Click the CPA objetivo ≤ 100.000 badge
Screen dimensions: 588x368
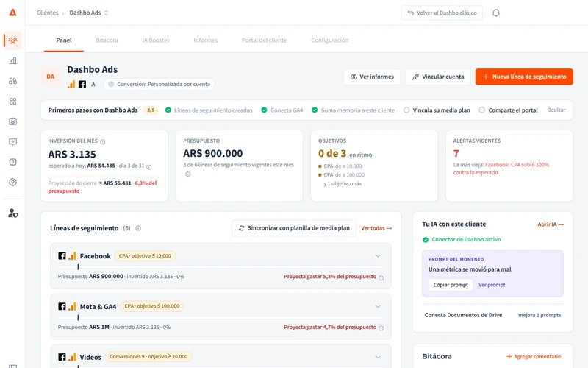click(x=151, y=306)
